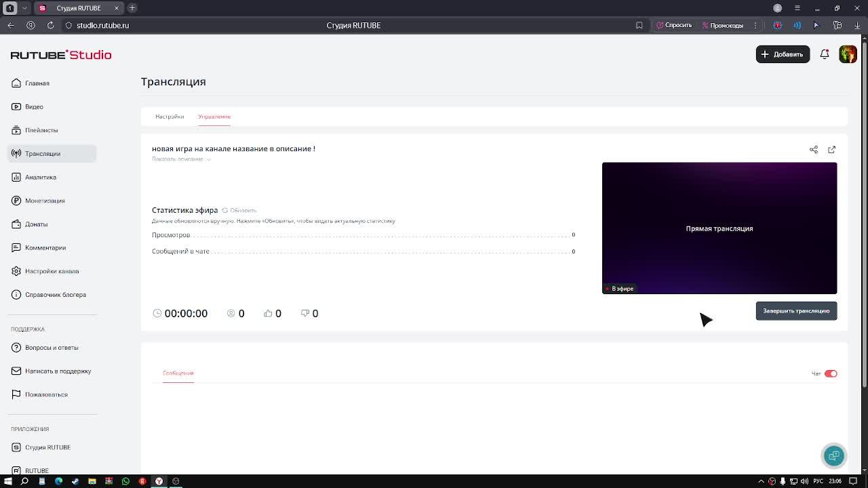
Task: Click Написать в поддержку
Action: [52, 371]
